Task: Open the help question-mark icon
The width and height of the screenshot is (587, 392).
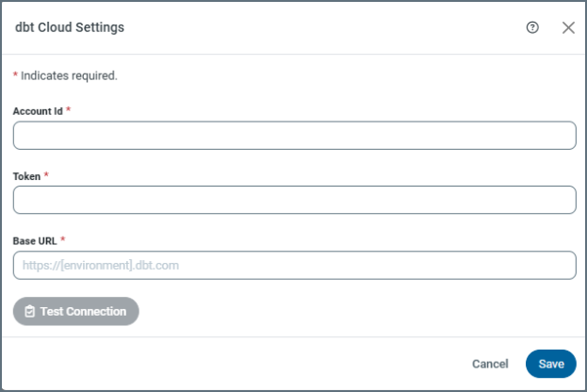Action: pos(532,27)
